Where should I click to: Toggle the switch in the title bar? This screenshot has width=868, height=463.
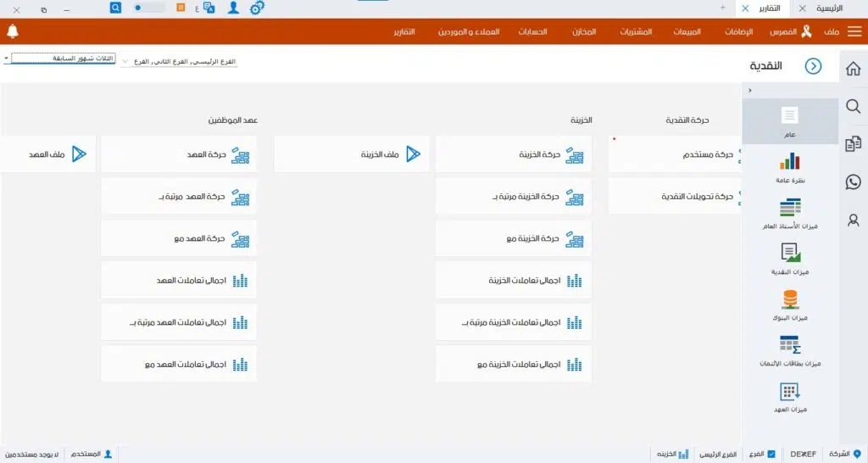pyautogui.click(x=149, y=8)
